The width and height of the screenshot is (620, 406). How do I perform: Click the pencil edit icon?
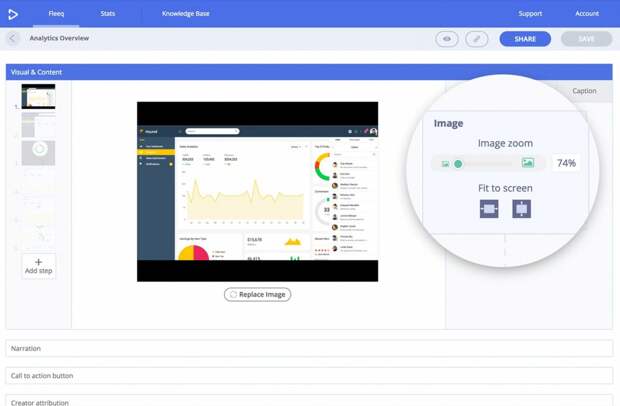tap(477, 39)
